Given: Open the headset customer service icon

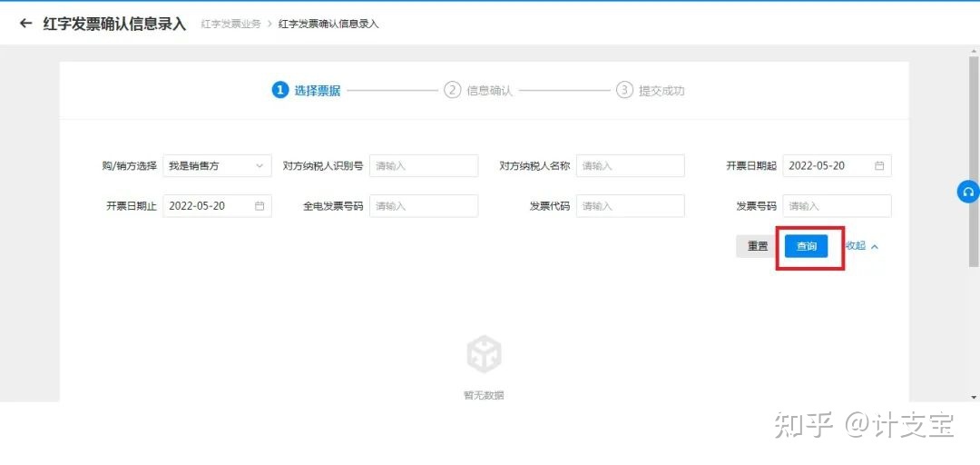Looking at the screenshot, I should (x=968, y=192).
